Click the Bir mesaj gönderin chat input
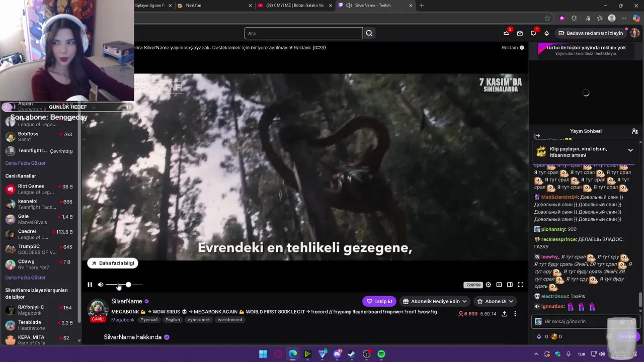The width and height of the screenshot is (644, 362). pos(585,321)
